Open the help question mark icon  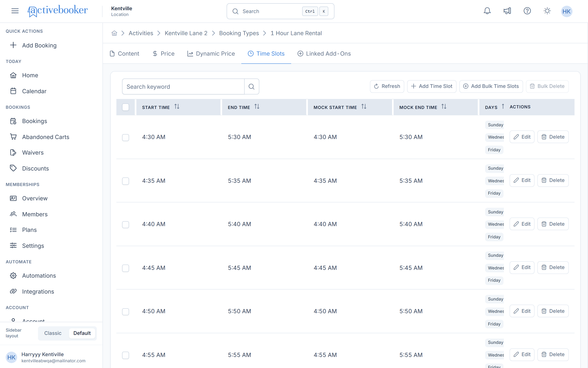527,11
